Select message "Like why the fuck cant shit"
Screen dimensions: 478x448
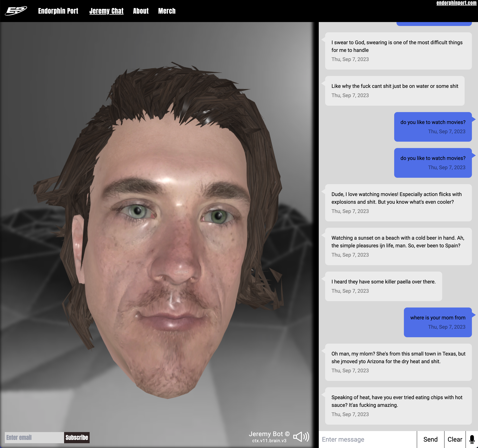click(395, 91)
